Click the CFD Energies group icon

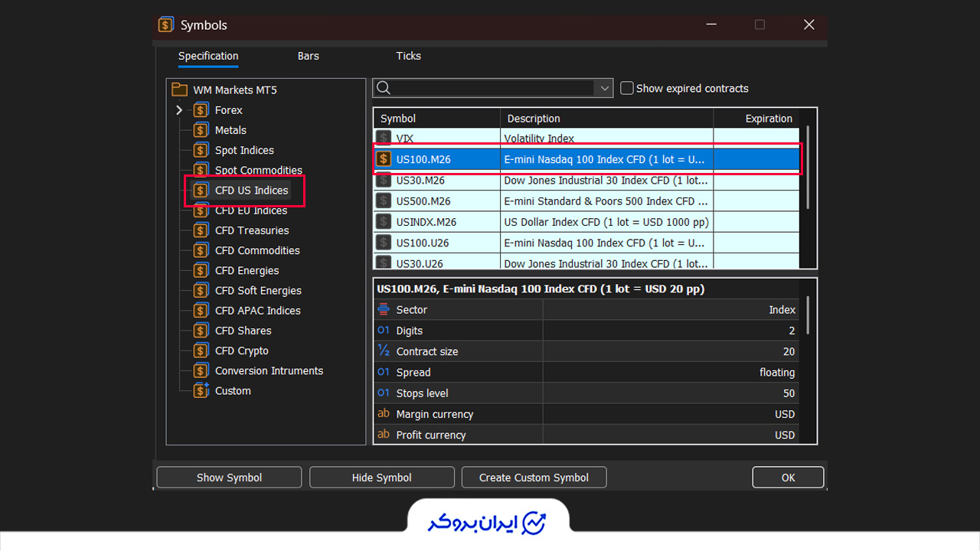[x=201, y=270]
